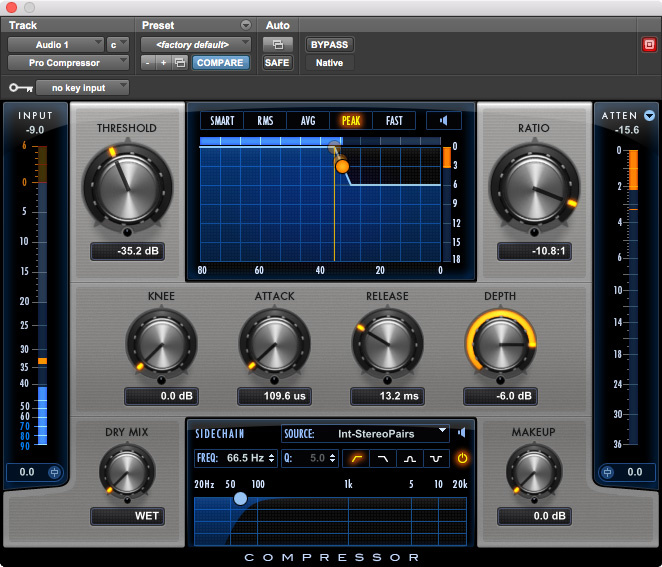Click the key input key icon
This screenshot has height=567, width=662.
21,88
